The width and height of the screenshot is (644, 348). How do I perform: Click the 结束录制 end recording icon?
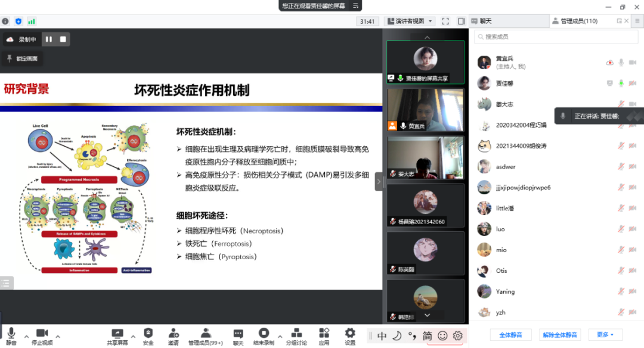click(264, 334)
